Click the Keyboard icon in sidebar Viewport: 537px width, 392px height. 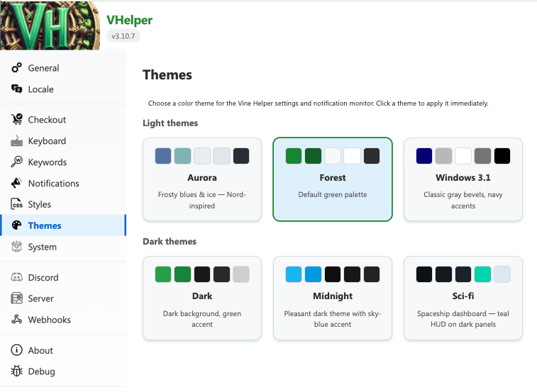[16, 141]
